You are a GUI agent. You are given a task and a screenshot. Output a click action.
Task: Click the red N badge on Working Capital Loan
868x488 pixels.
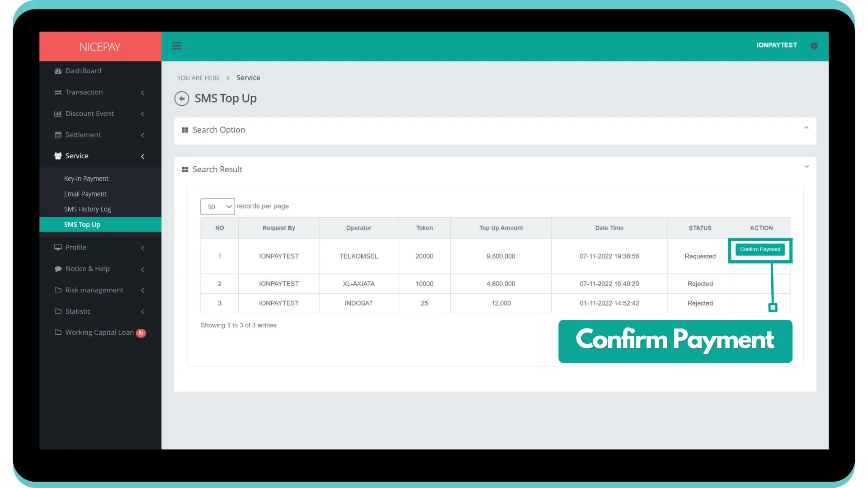coord(141,333)
